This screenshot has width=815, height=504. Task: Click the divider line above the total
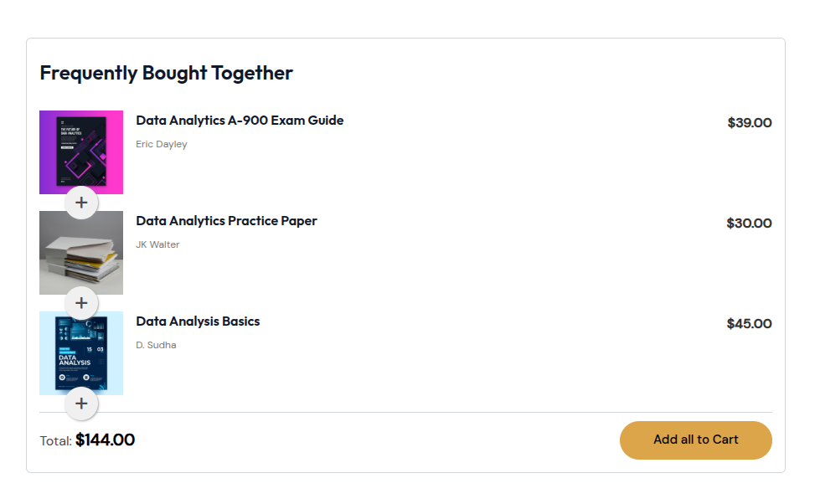pyautogui.click(x=419, y=413)
